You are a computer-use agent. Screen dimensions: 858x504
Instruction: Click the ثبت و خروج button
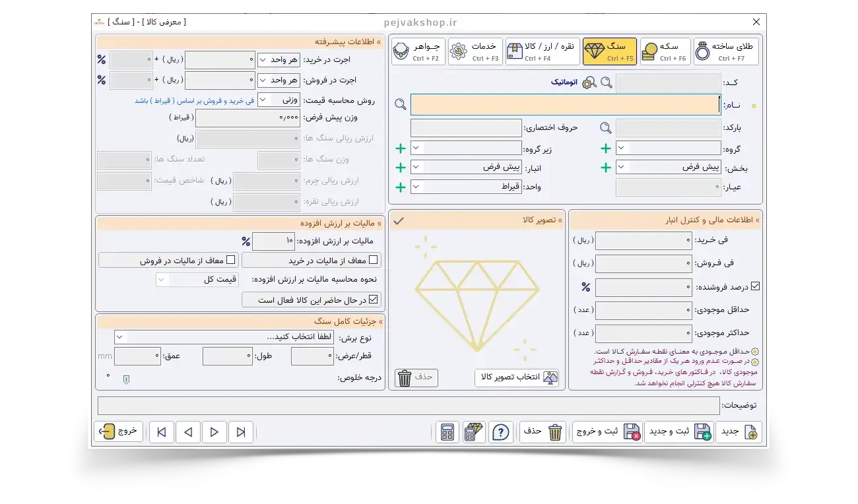607,432
